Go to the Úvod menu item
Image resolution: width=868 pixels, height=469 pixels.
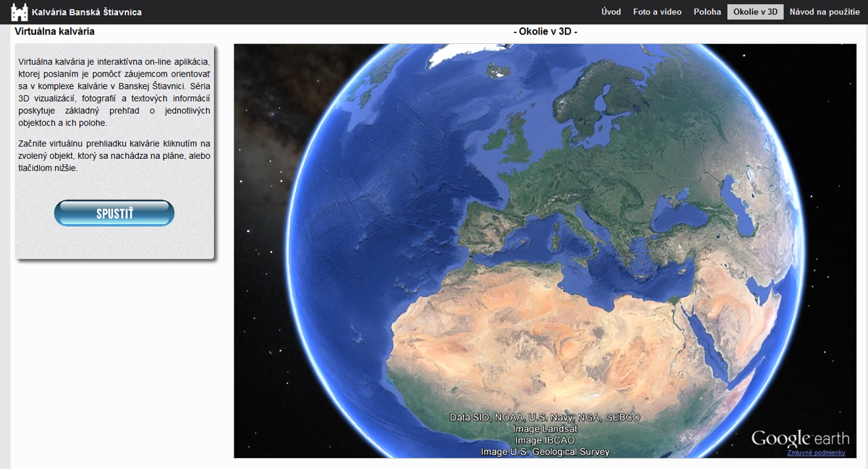point(611,12)
